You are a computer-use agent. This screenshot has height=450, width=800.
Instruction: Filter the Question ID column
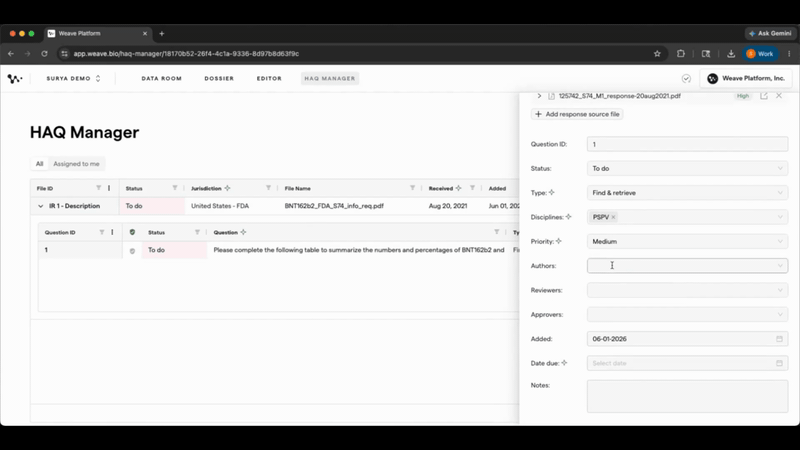(x=102, y=232)
